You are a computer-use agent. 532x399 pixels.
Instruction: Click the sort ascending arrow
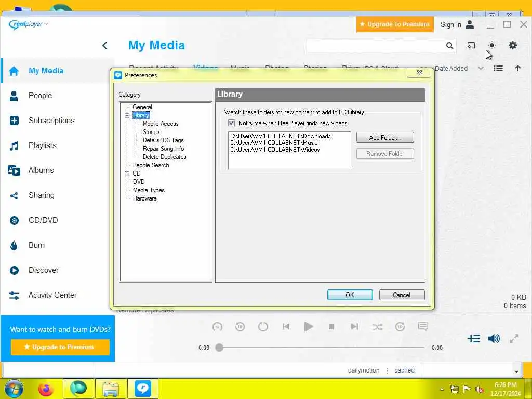(x=518, y=68)
